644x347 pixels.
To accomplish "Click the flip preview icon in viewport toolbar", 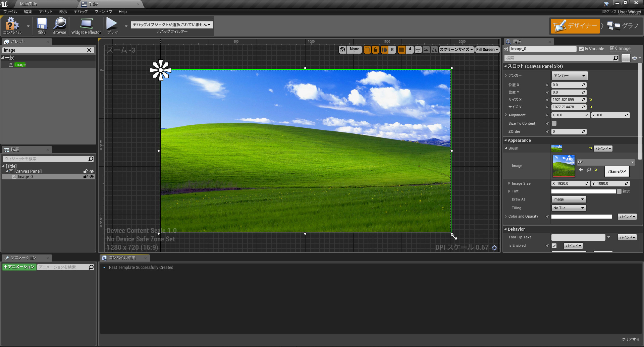I will pos(434,49).
